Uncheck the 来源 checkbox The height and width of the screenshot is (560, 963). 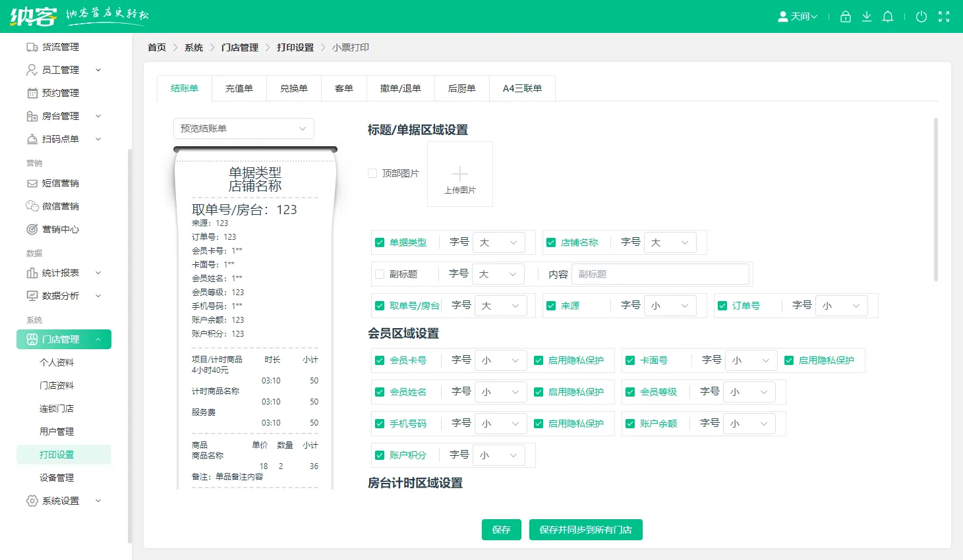551,306
